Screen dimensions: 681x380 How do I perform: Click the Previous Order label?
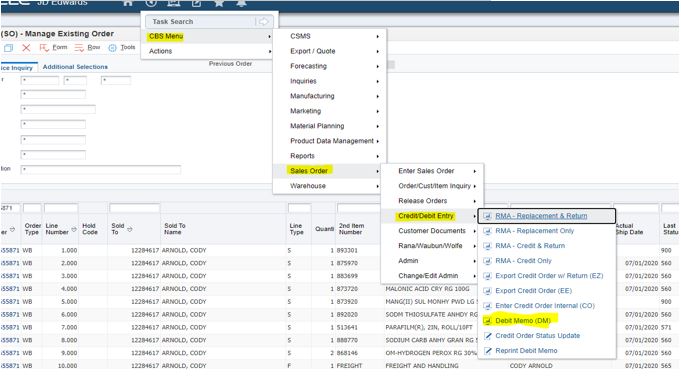tap(230, 64)
